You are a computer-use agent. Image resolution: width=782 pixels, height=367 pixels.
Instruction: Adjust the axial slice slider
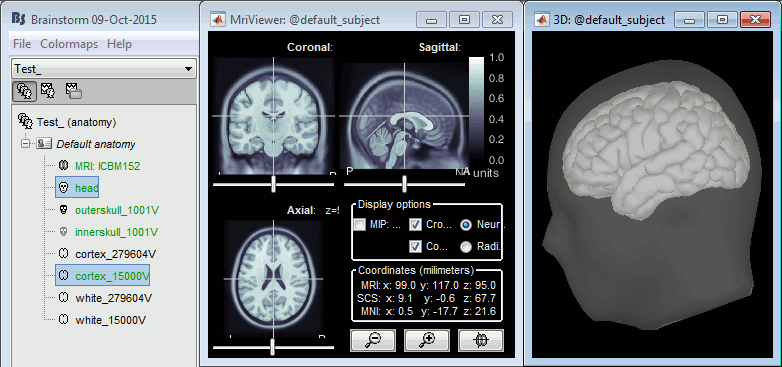[x=273, y=347]
